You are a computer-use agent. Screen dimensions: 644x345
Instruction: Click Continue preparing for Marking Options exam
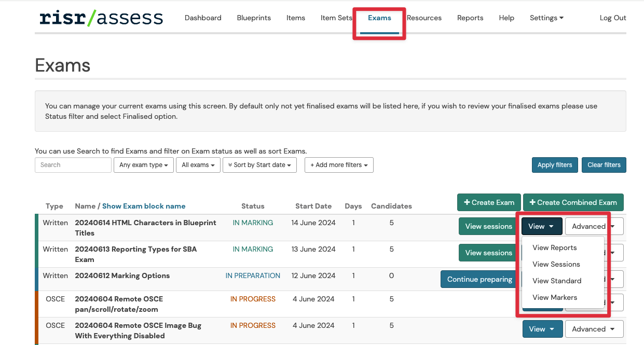coord(479,279)
